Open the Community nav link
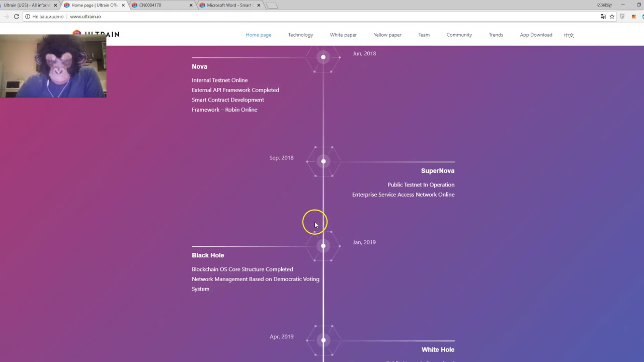The image size is (644, 362). pos(459,35)
